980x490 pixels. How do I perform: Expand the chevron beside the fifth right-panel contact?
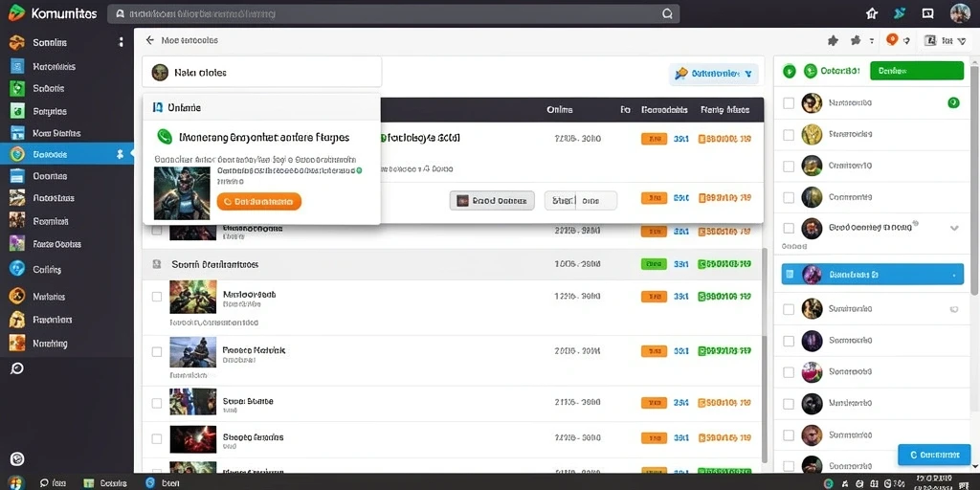pos(954,228)
